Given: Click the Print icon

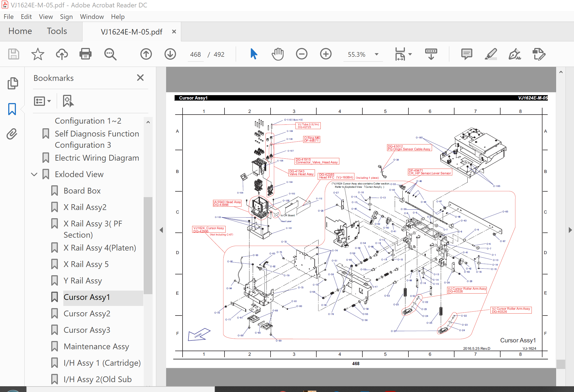Looking at the screenshot, I should [x=86, y=54].
